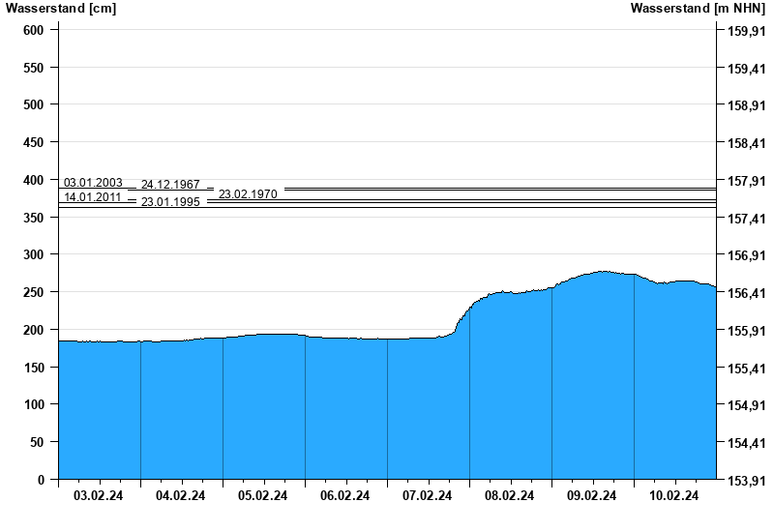This screenshot has height=532, width=774.
Task: Select the 24.12.1967 flood mark label
Action: 170,185
